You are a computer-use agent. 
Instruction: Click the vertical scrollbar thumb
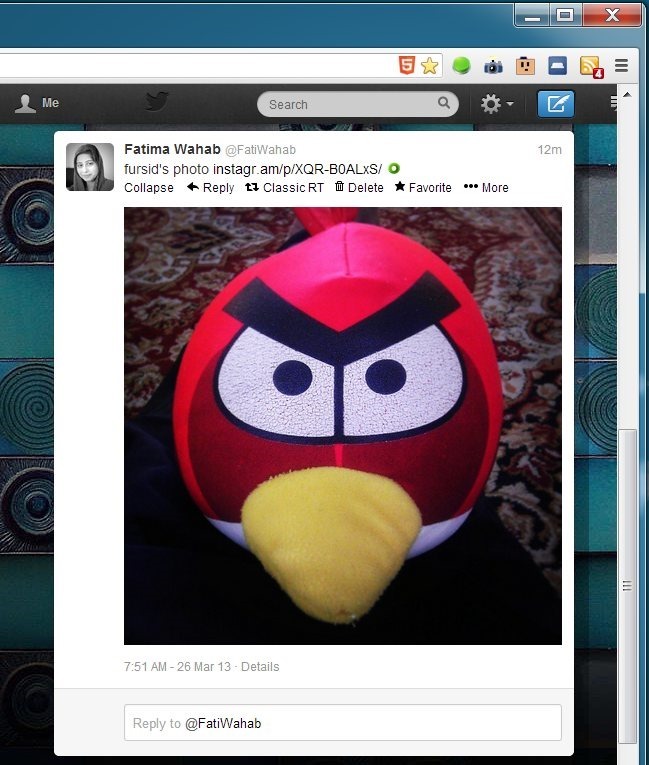point(628,585)
